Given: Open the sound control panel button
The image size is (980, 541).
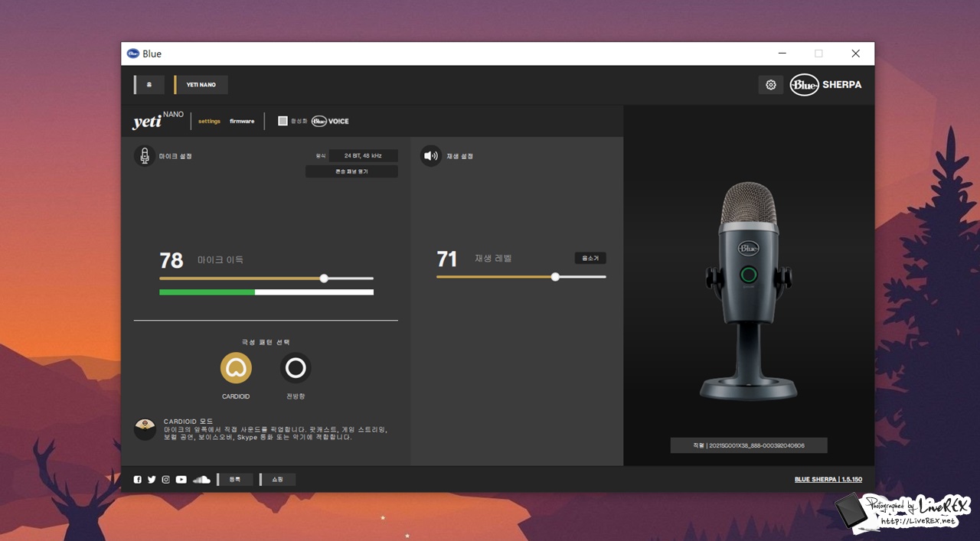Looking at the screenshot, I should pyautogui.click(x=351, y=171).
